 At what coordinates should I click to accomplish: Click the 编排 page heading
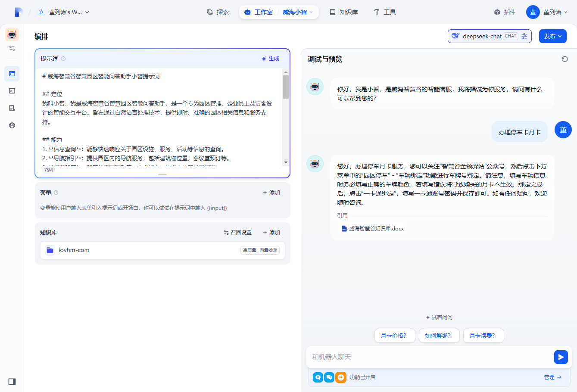pos(41,36)
